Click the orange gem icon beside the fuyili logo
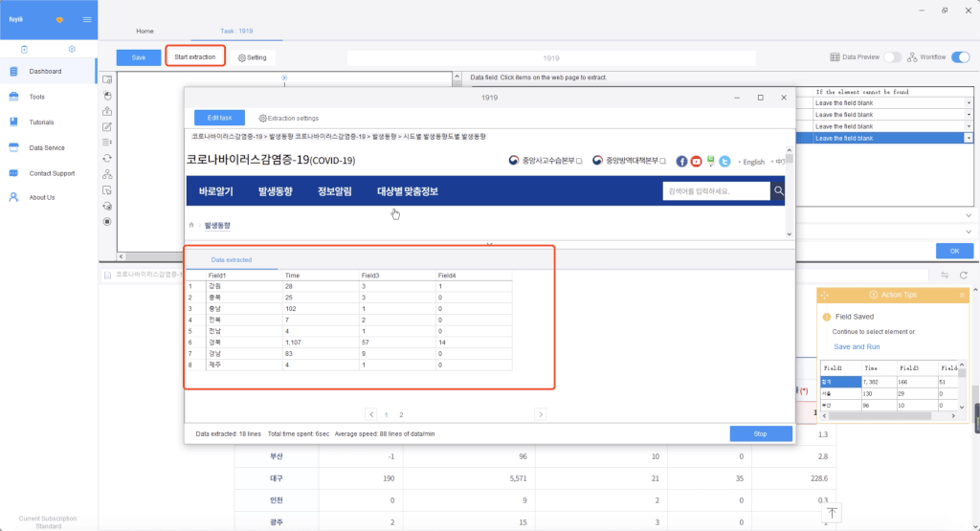Screen dimensions: 980x531 59,20
